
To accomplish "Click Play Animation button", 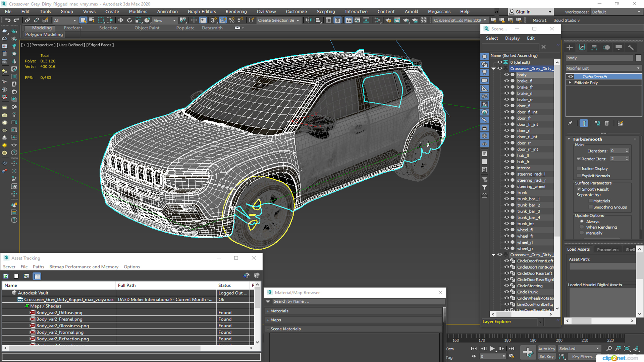I will pyautogui.click(x=492, y=349).
